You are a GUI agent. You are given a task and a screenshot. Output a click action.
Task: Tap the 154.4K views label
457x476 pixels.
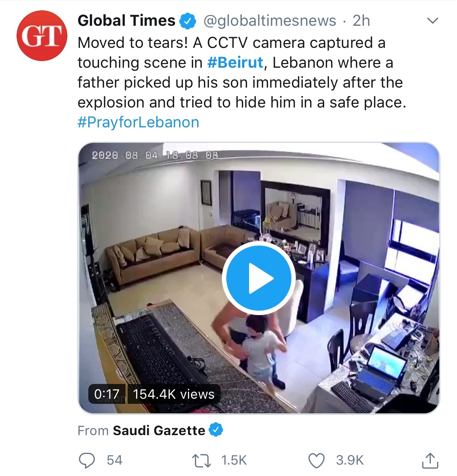[x=174, y=394]
